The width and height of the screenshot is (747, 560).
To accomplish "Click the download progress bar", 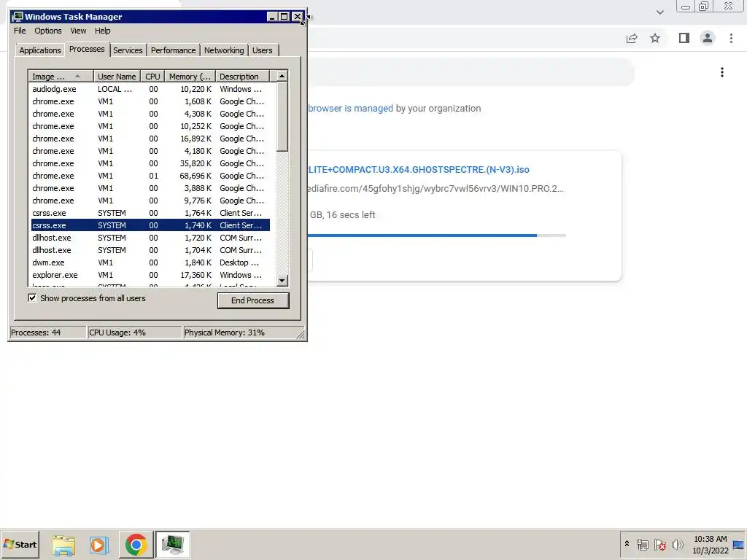I will point(437,236).
